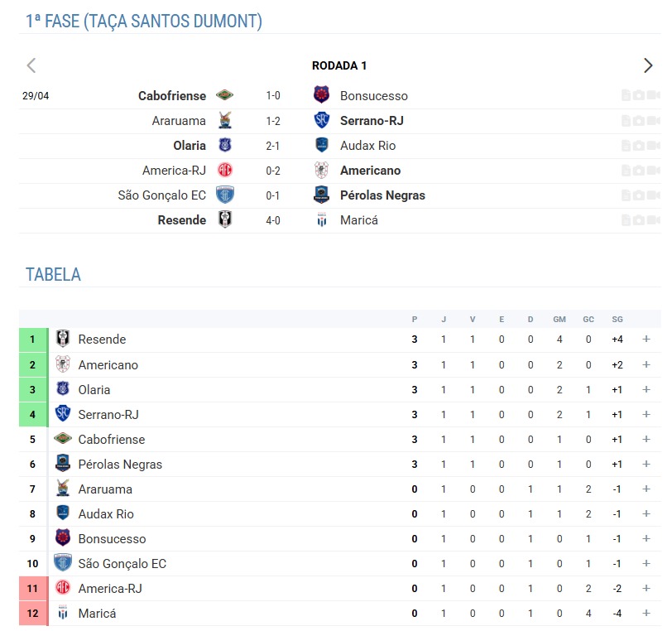Screen dimensions: 672x631
Task: Expand Resende row details with plus sign
Action: (646, 339)
